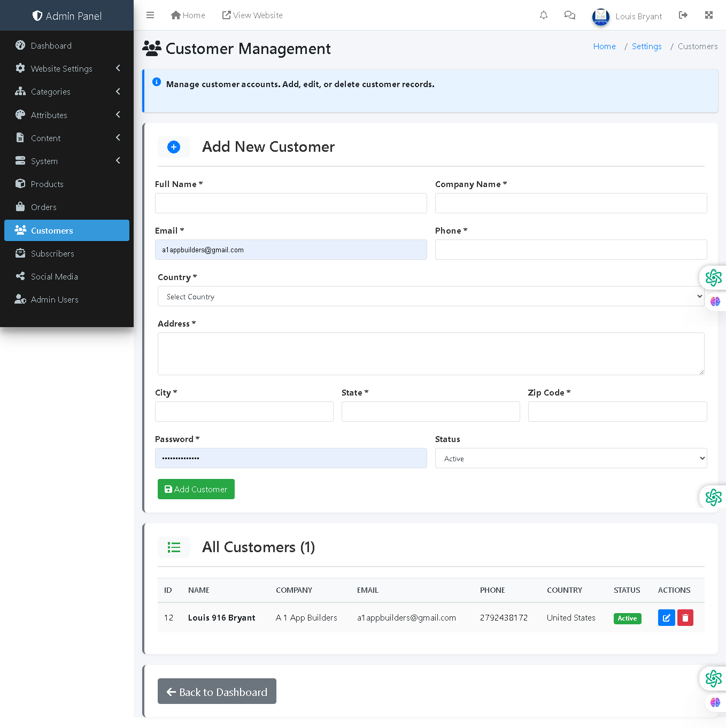Expand the Website Settings submenu

(67, 68)
